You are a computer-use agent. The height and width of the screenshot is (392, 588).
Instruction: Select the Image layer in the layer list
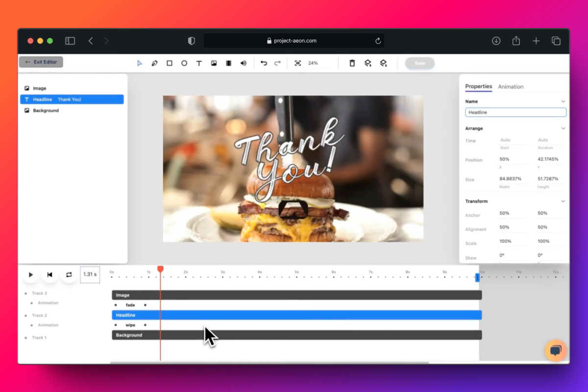(x=72, y=88)
